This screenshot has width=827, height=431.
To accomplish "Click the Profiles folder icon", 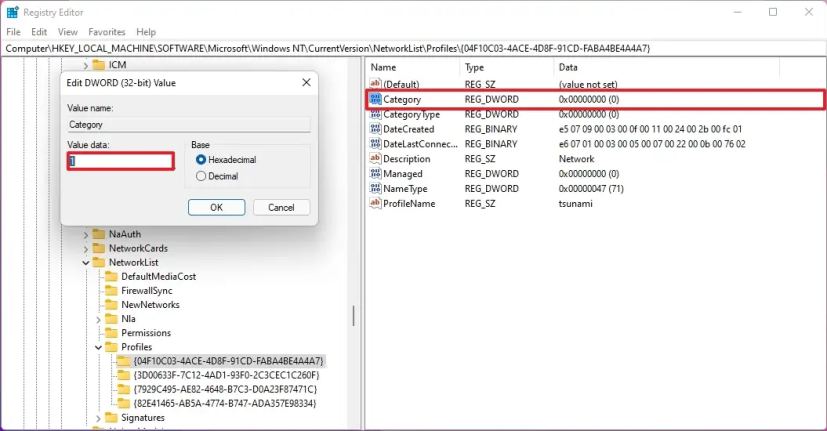I will pos(111,347).
